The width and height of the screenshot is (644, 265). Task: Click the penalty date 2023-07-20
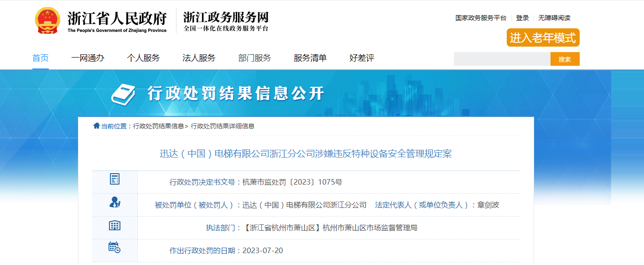pos(263,250)
